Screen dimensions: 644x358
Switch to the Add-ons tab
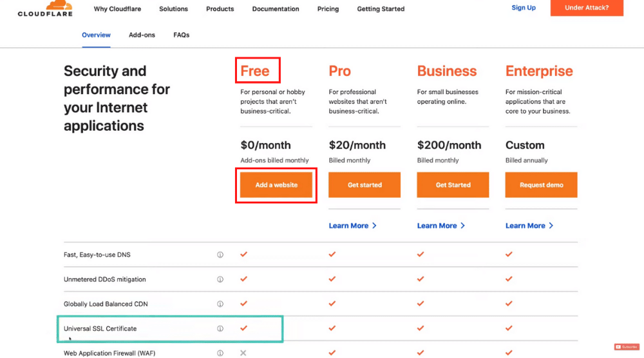tap(142, 35)
